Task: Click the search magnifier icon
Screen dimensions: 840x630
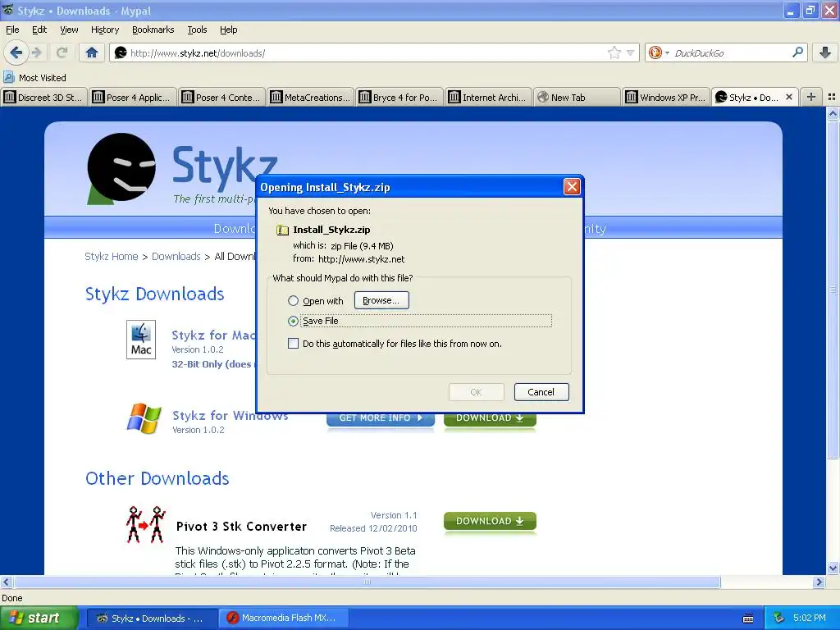Action: [x=797, y=52]
